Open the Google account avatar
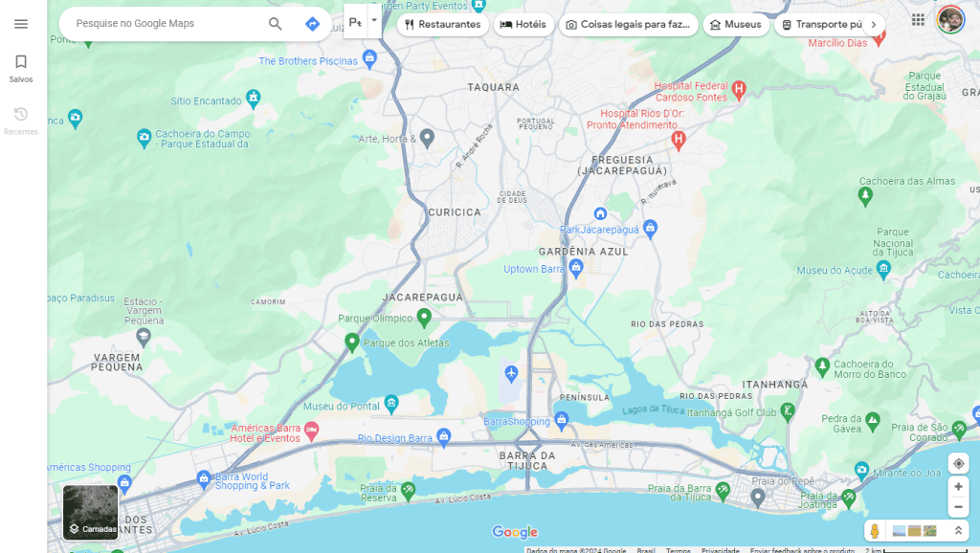This screenshot has height=553, width=980. click(950, 20)
